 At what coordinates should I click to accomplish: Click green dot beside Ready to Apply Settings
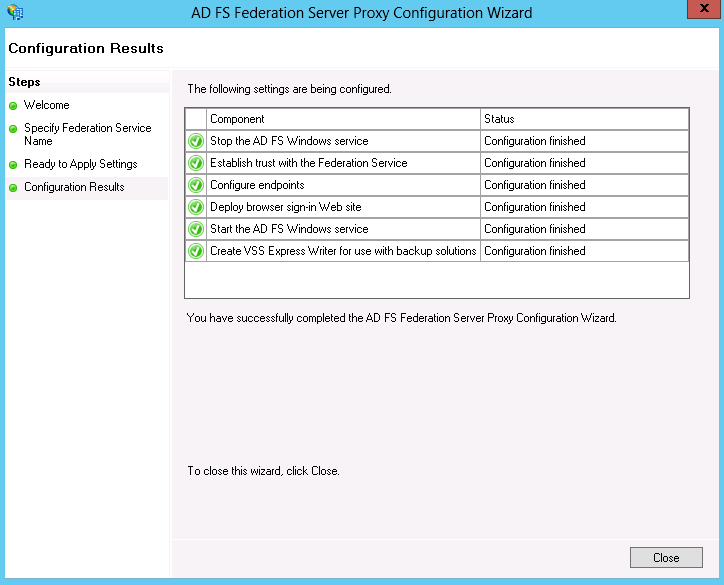click(13, 165)
